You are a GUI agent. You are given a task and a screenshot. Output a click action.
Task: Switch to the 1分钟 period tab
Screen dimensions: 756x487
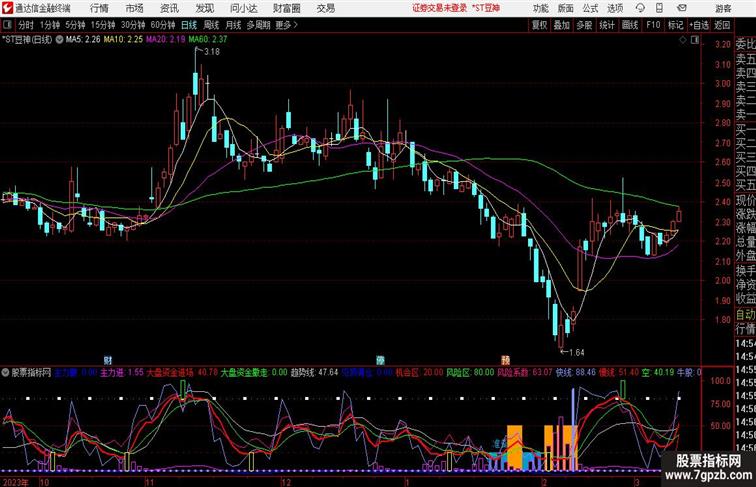tap(50, 25)
